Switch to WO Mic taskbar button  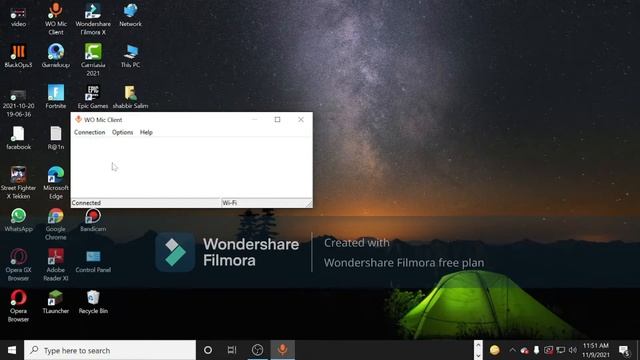(x=282, y=350)
